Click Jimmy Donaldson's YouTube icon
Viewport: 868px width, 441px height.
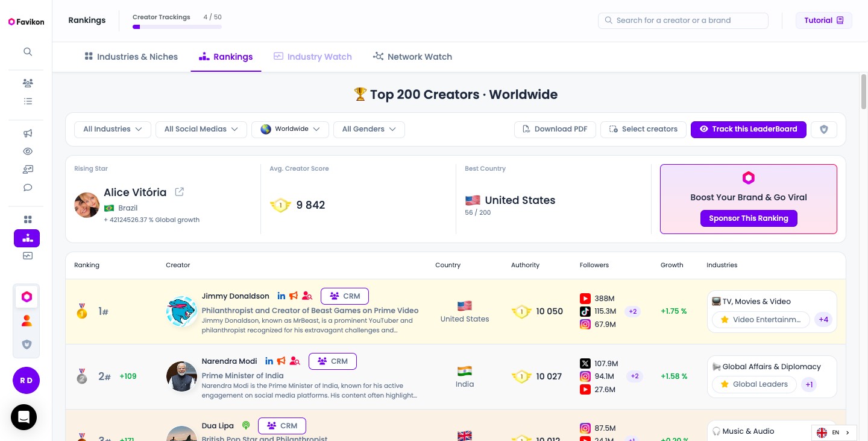[585, 298]
